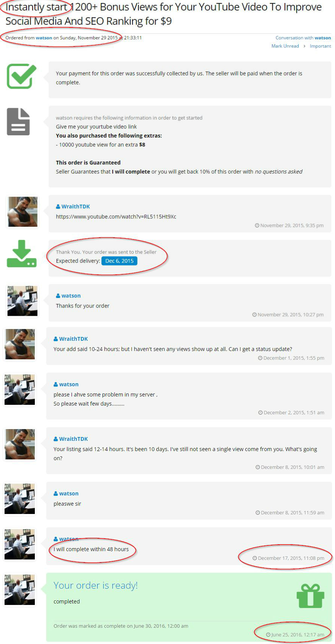Click the green gift box icon
Viewport: 335px width, 644px height.
[x=310, y=595]
